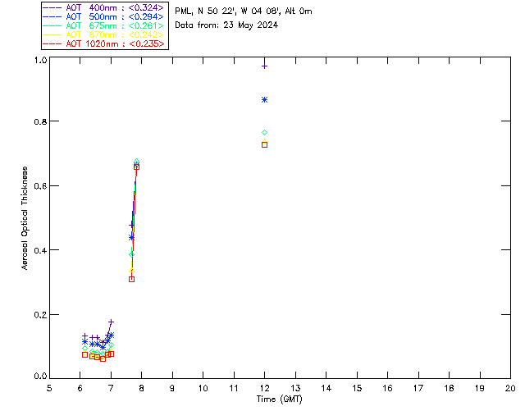Click the y-axis tick label 0.8
Screen dimensions: 525x420
tap(40, 122)
